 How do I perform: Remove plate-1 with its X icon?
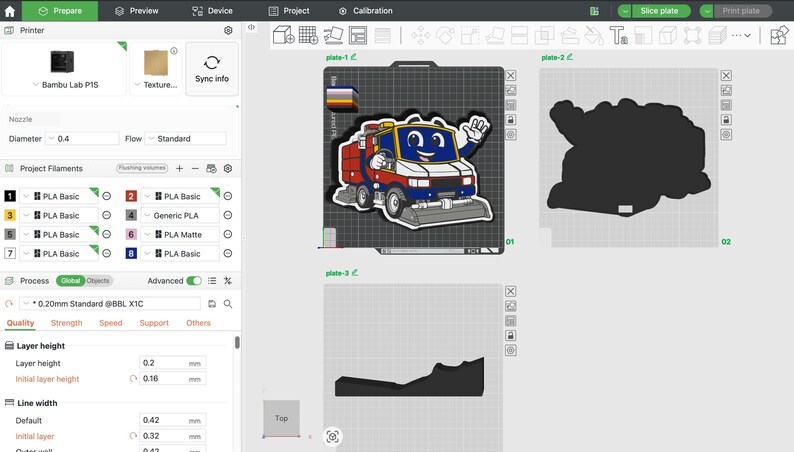tap(511, 75)
